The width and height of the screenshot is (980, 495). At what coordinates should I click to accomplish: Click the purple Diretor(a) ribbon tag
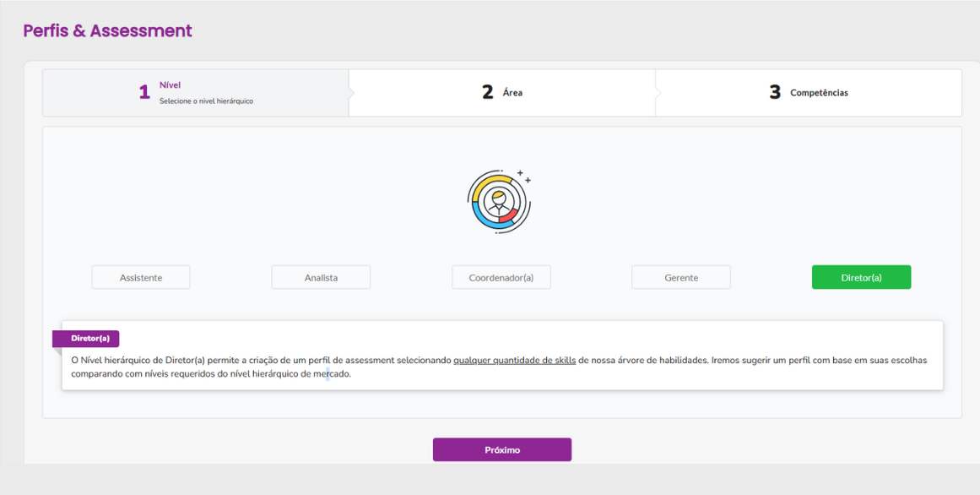(86, 339)
